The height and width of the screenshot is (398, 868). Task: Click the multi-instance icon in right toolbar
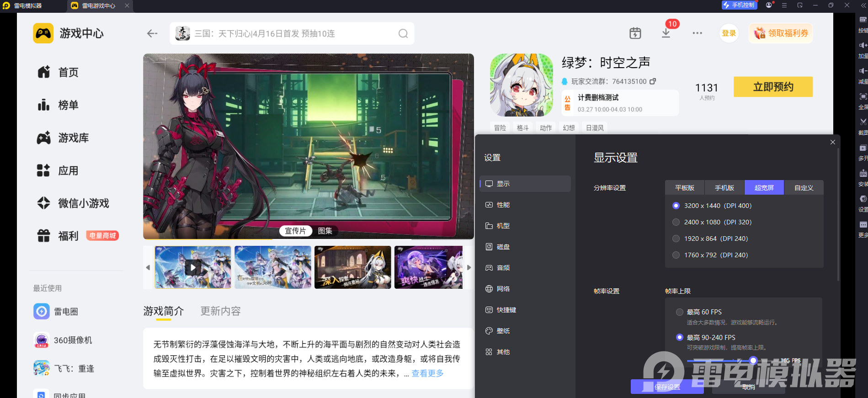(863, 148)
